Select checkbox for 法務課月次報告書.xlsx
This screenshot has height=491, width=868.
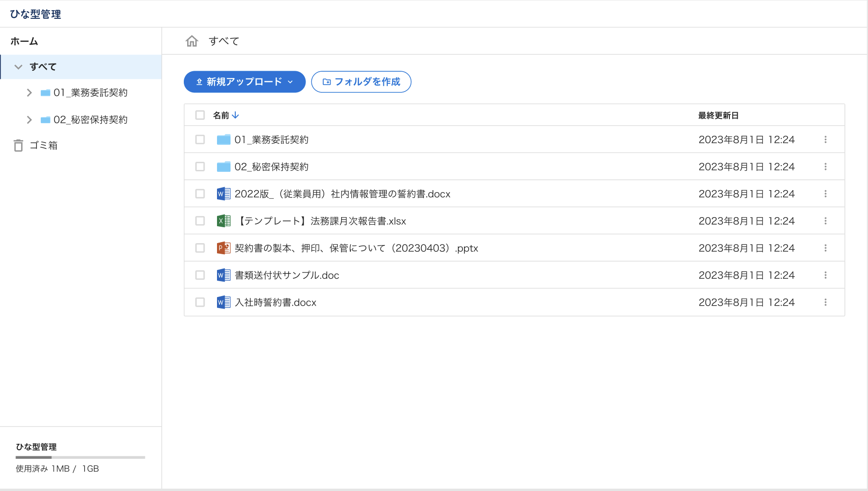(x=200, y=221)
